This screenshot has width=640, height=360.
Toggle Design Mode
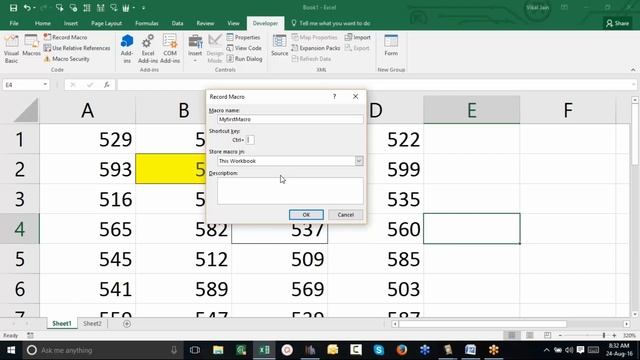point(215,49)
